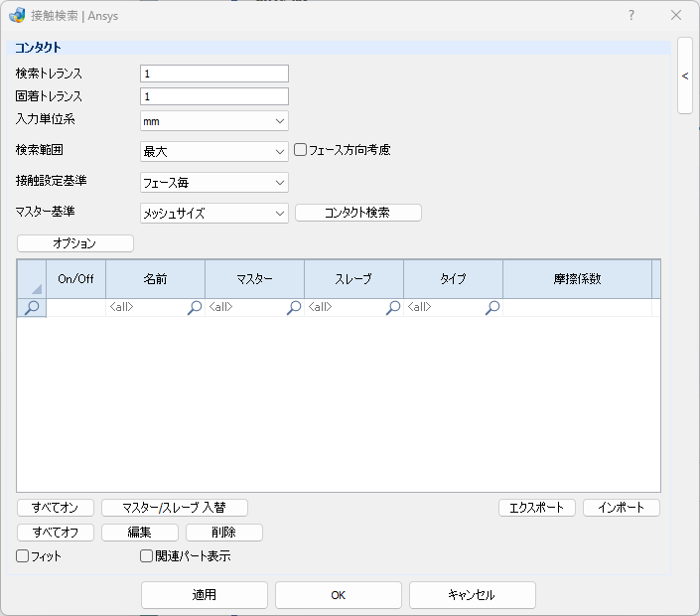Check the 関連パート表示 checkbox
Image resolution: width=700 pixels, height=616 pixels.
(x=146, y=556)
